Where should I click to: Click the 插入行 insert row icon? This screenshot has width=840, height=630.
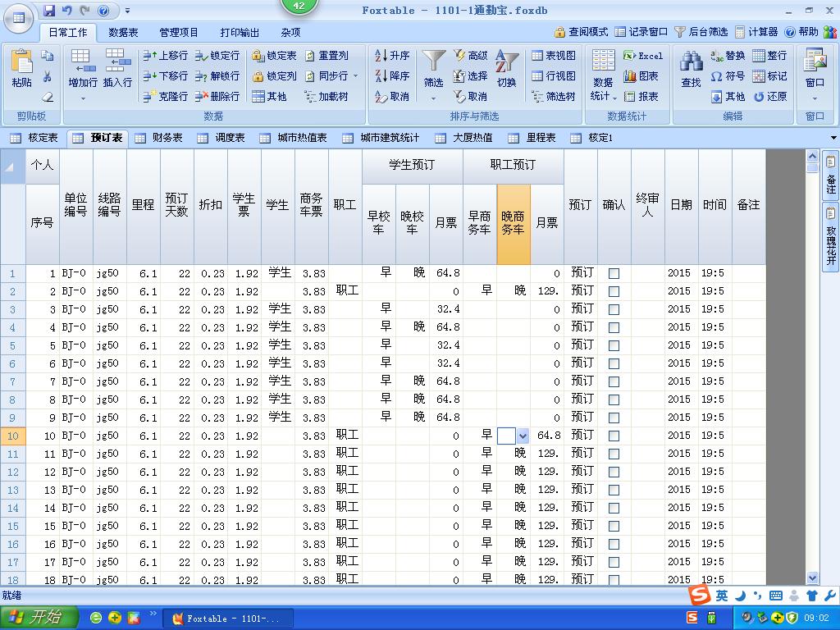pyautogui.click(x=117, y=61)
